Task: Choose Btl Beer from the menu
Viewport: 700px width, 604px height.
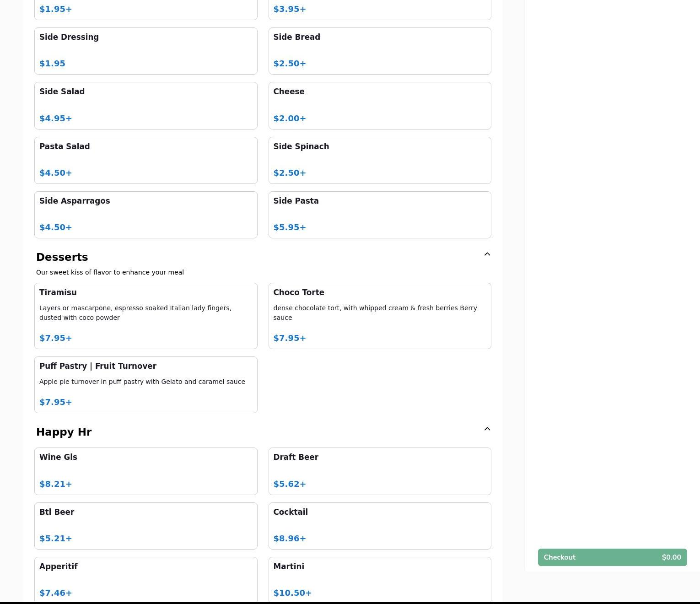Action: click(145, 526)
